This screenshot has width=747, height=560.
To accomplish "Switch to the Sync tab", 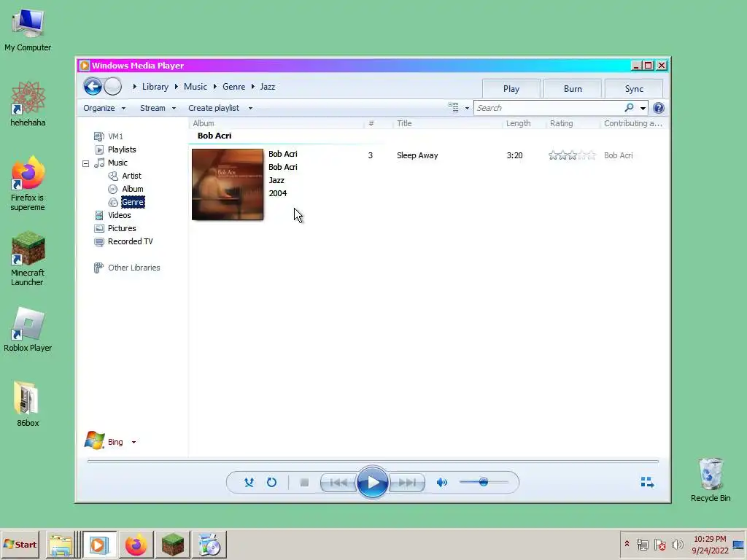I will coord(634,88).
